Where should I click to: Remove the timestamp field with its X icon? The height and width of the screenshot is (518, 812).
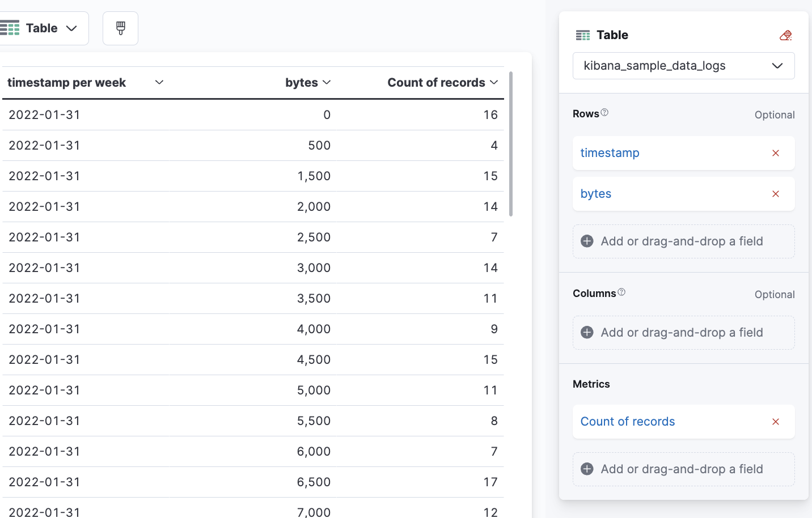coord(775,153)
